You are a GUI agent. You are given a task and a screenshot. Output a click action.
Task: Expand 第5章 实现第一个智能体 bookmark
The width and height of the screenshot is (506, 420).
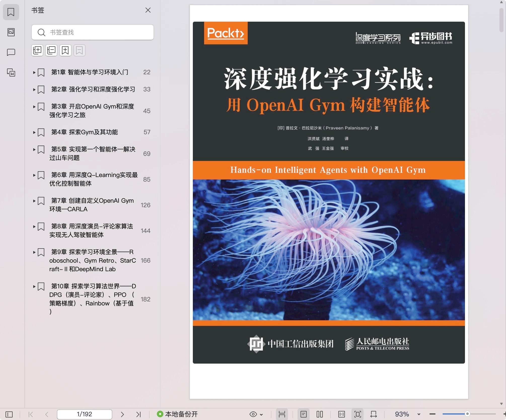click(x=34, y=150)
